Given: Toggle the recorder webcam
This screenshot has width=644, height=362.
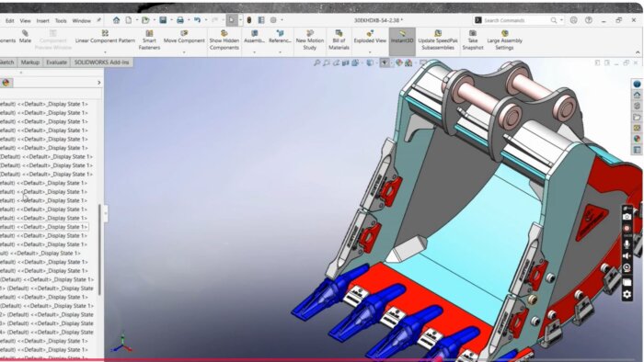Looking at the screenshot, I should pyautogui.click(x=627, y=268).
